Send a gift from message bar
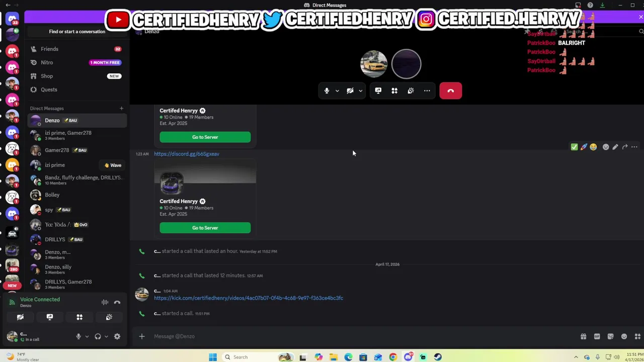The height and width of the screenshot is (362, 644). coord(583,336)
